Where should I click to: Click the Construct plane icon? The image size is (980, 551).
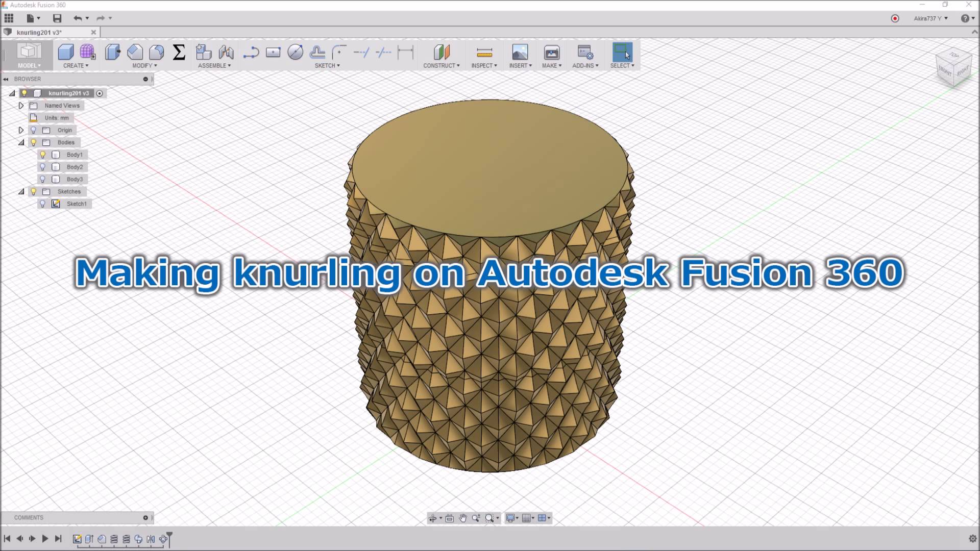coord(442,52)
